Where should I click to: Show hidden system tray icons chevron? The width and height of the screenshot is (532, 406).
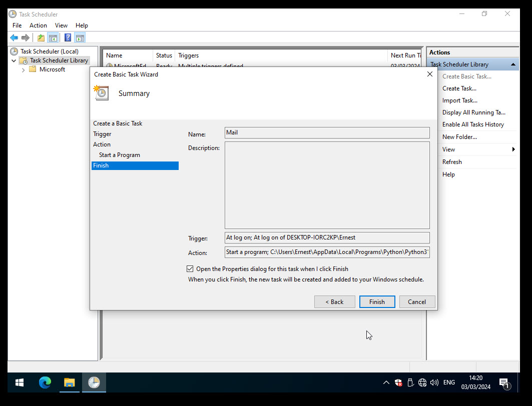[386, 382]
